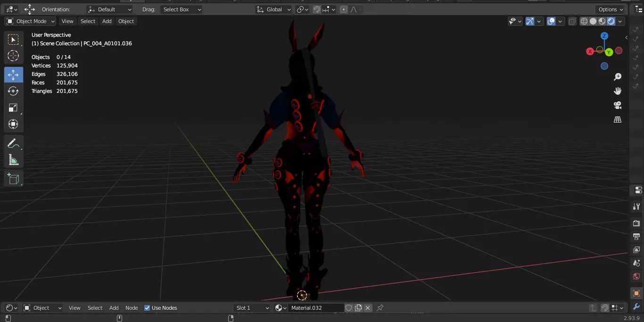This screenshot has width=644, height=322.
Task: Toggle Use Nodes checkbox
Action: coord(147,308)
